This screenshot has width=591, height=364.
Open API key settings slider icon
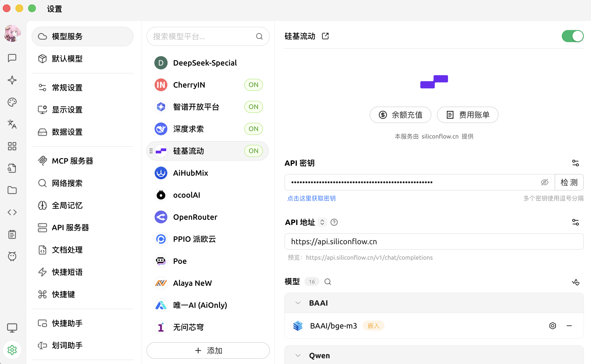click(x=575, y=163)
